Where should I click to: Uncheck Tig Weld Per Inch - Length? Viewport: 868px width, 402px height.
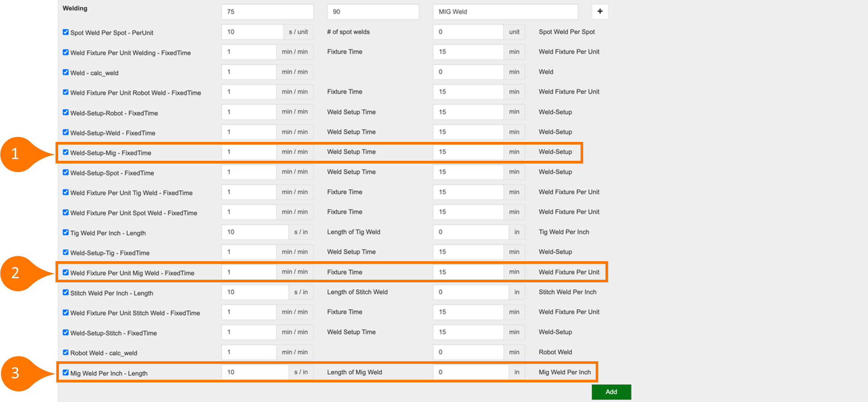66,232
